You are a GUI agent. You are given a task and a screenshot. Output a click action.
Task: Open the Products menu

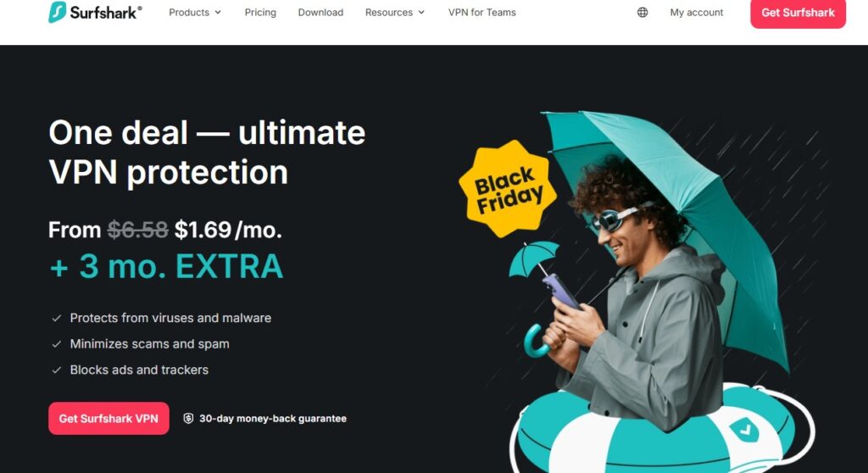coord(195,12)
